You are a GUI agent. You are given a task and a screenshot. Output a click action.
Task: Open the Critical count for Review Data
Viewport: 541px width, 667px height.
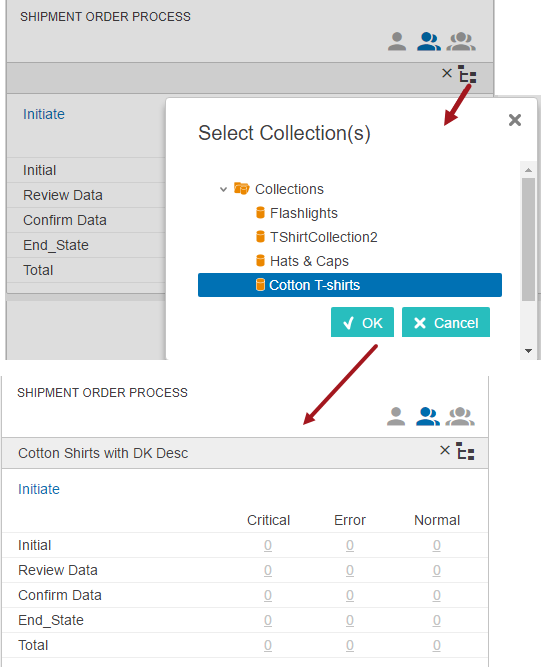click(x=268, y=570)
